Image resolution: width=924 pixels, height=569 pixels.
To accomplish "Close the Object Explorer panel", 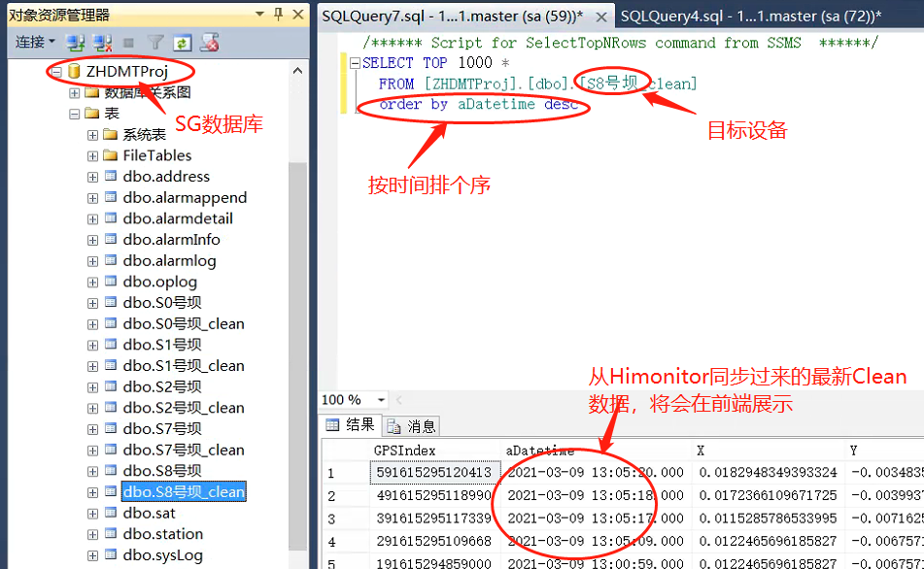I will click(298, 14).
